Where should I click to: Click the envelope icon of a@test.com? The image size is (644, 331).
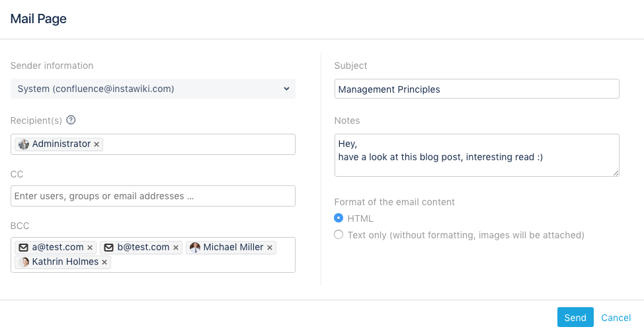[24, 248]
